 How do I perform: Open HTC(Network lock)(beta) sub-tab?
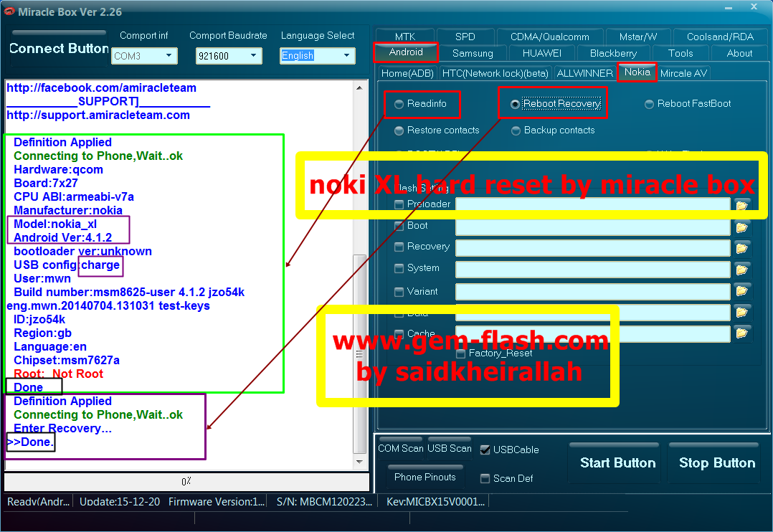495,73
